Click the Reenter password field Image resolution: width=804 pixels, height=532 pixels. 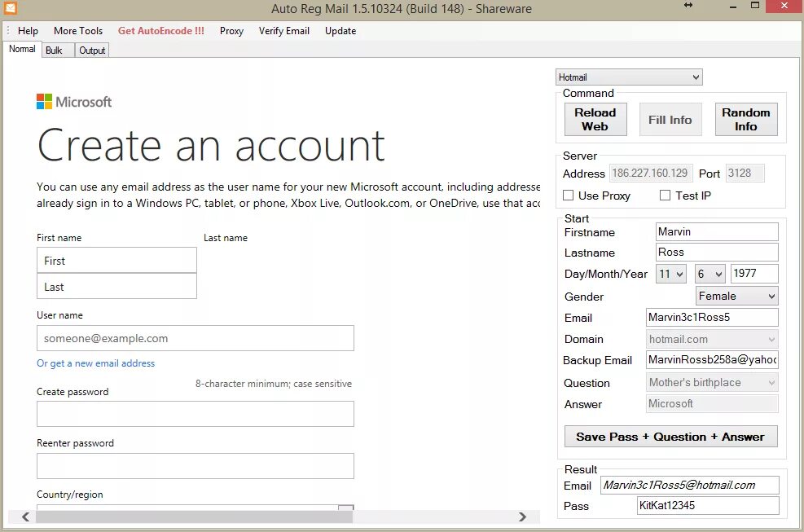click(196, 466)
